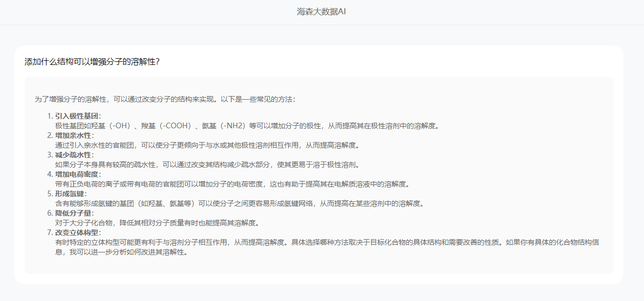The image size is (644, 301).
Task: Click the 海森大数据AI page title
Action: tap(321, 12)
